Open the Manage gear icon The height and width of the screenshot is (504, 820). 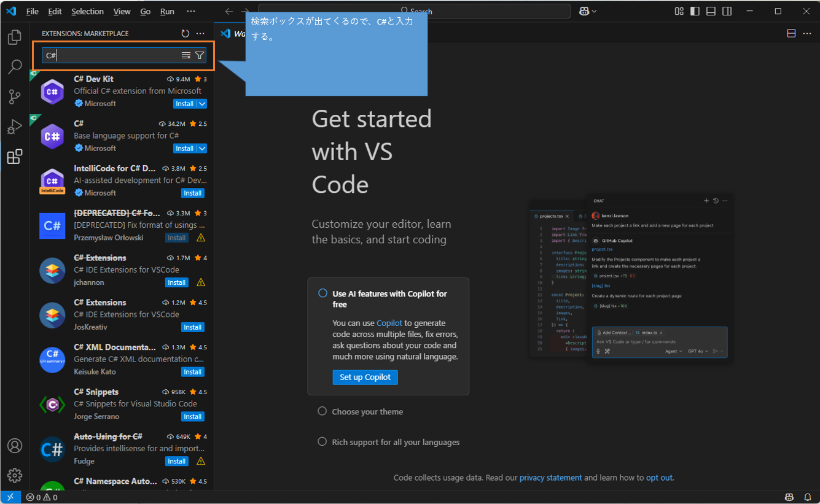click(x=15, y=475)
